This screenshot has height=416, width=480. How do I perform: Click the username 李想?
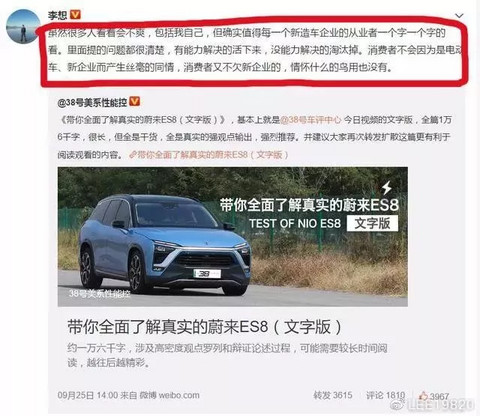click(x=57, y=15)
